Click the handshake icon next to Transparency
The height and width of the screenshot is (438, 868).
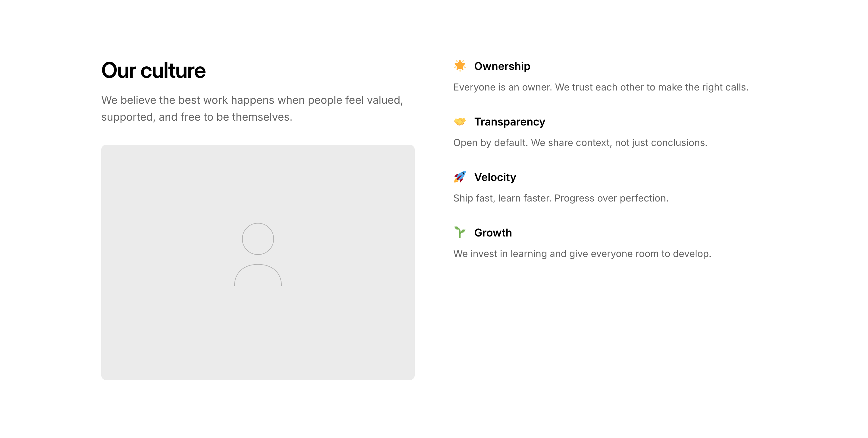tap(460, 121)
